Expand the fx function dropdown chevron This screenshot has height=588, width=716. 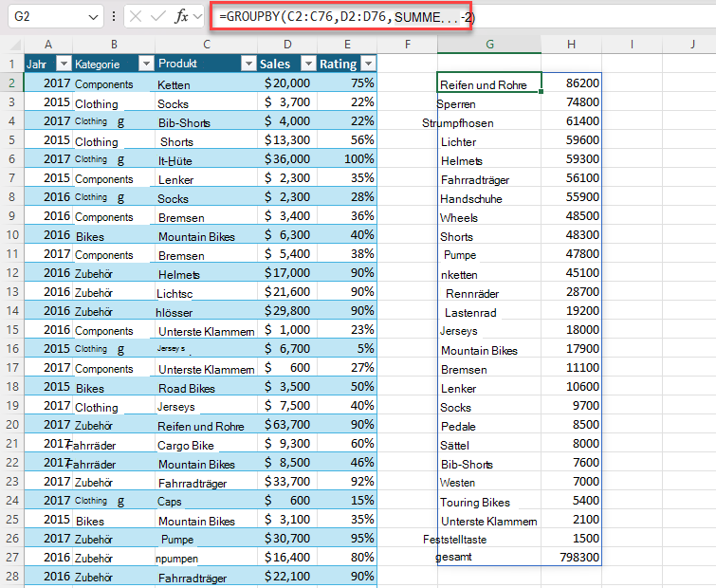[197, 17]
